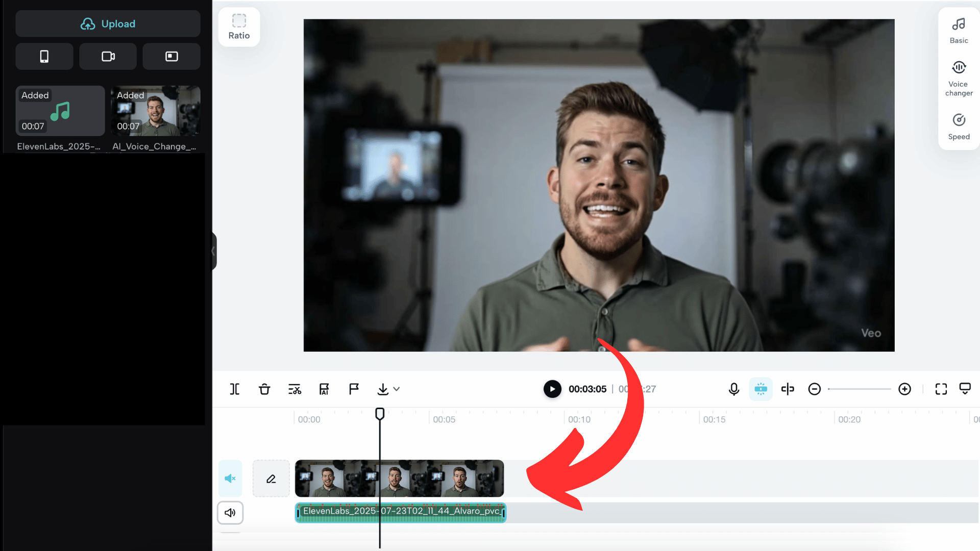
Task: Enter fullscreen preview mode
Action: pos(941,389)
